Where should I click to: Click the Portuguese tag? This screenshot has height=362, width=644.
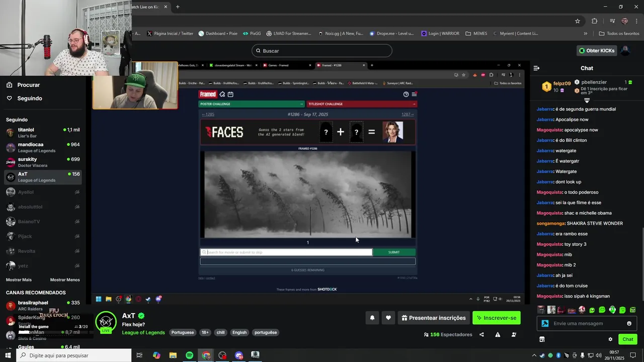[x=182, y=332]
